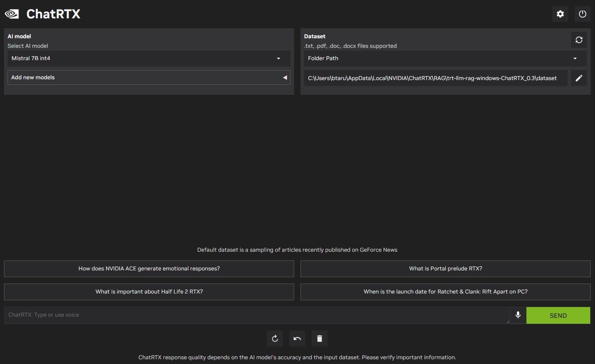The width and height of the screenshot is (595, 364).
Task: Refresh the dataset with the sync icon
Action: tap(579, 40)
